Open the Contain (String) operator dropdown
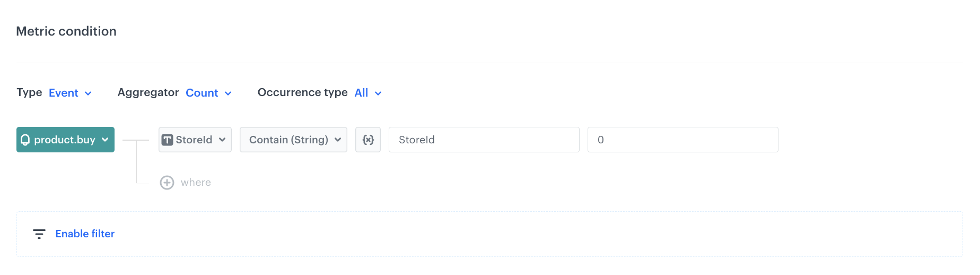This screenshot has width=980, height=275. coord(293,140)
